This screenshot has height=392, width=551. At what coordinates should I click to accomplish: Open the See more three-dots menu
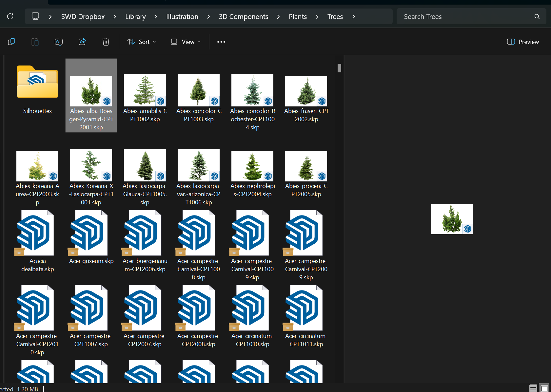pos(221,42)
